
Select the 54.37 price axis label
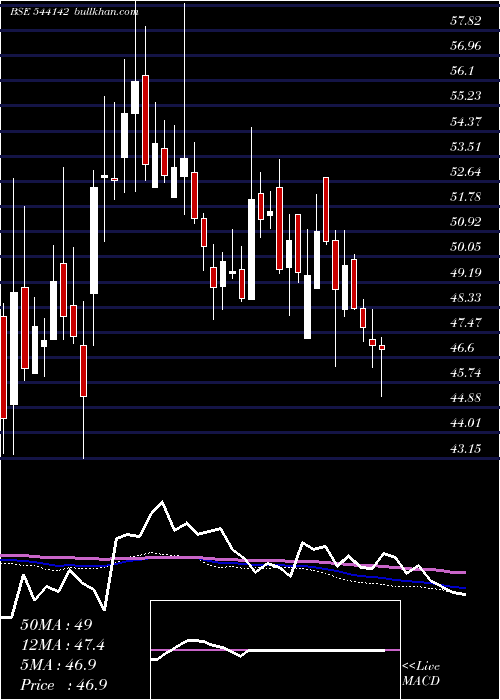pyautogui.click(x=465, y=121)
